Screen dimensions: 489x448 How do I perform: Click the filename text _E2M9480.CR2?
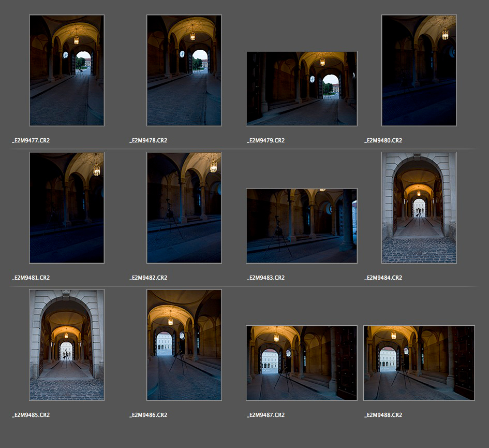point(383,140)
